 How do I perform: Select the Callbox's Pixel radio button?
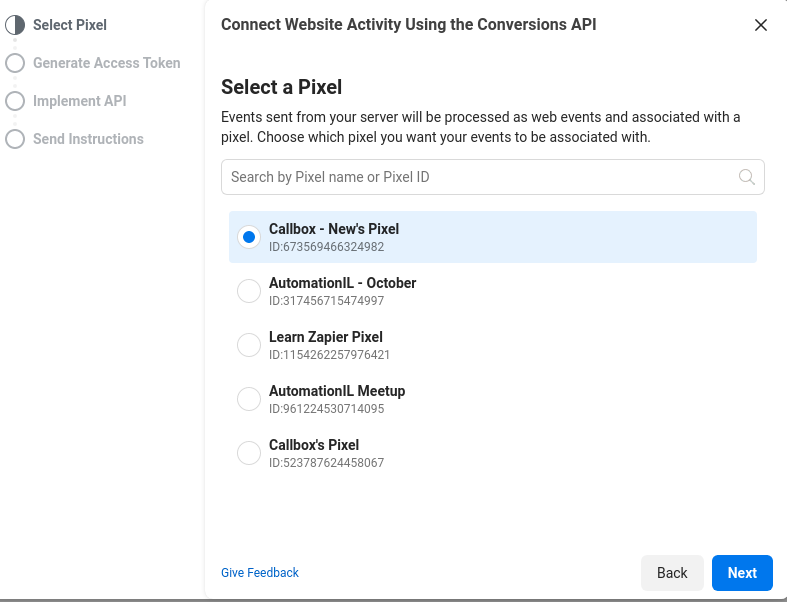(248, 453)
